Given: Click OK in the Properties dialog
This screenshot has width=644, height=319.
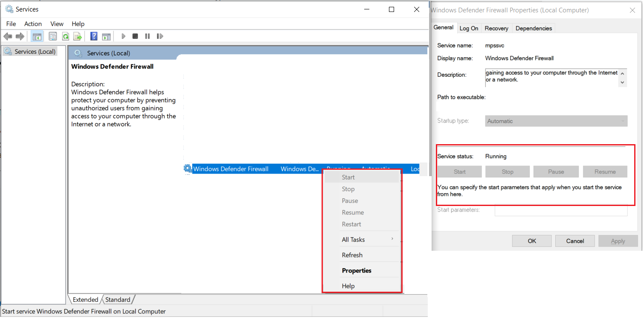Looking at the screenshot, I should 532,241.
